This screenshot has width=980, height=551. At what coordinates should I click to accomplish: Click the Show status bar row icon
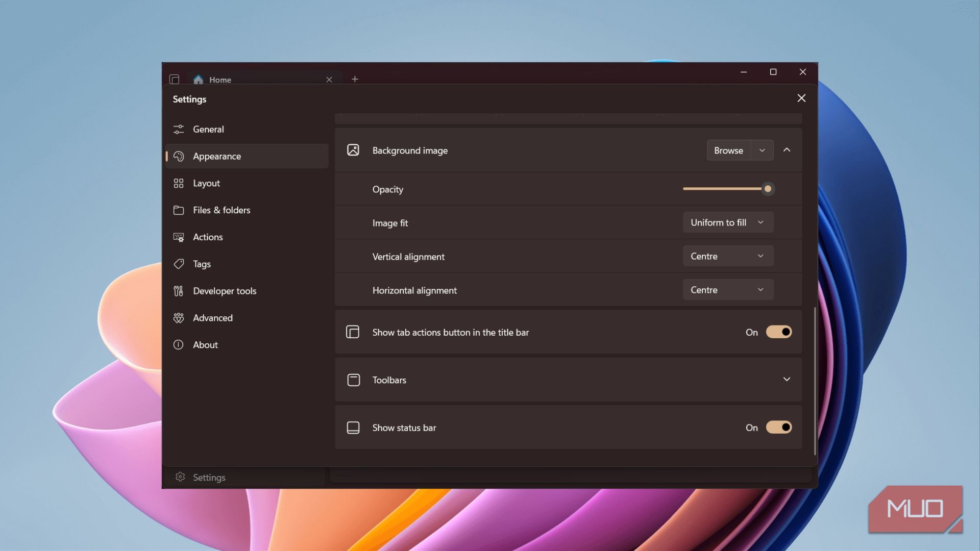click(353, 428)
